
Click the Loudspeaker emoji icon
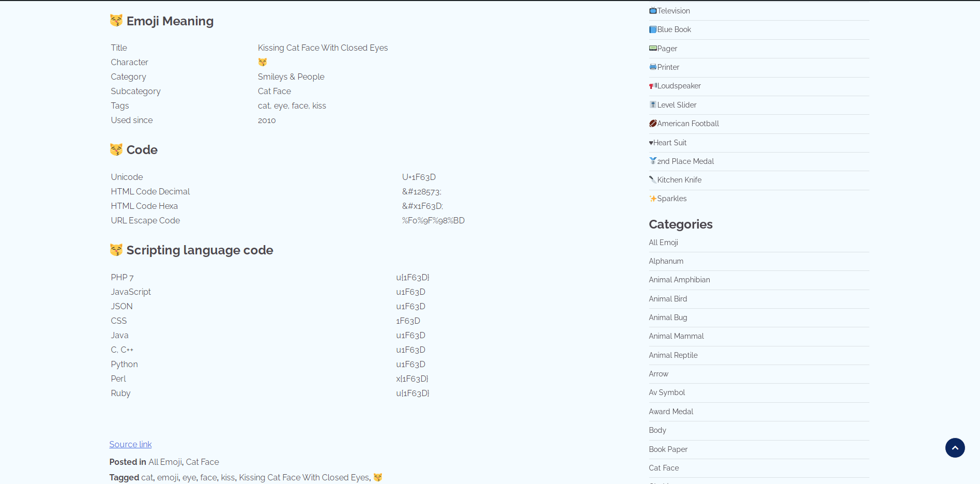[653, 85]
